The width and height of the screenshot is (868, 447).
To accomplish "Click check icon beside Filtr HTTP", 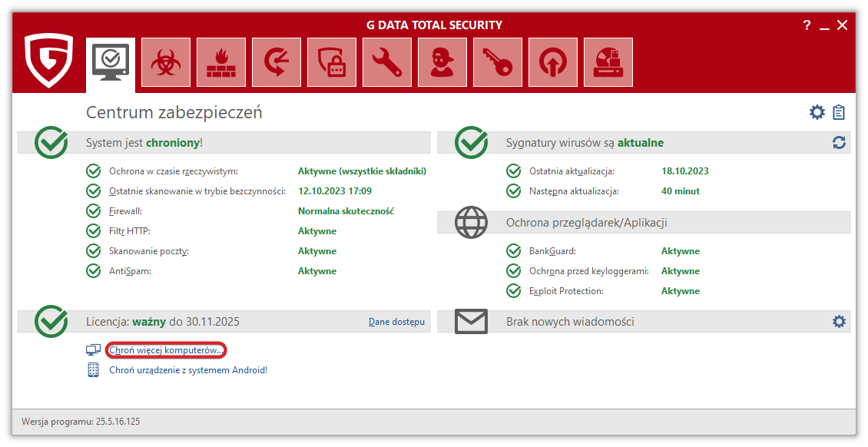I will tap(93, 230).
